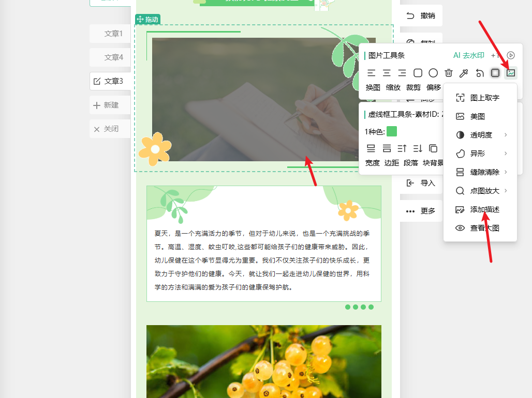Click the 撤销 undo button

coord(421,16)
